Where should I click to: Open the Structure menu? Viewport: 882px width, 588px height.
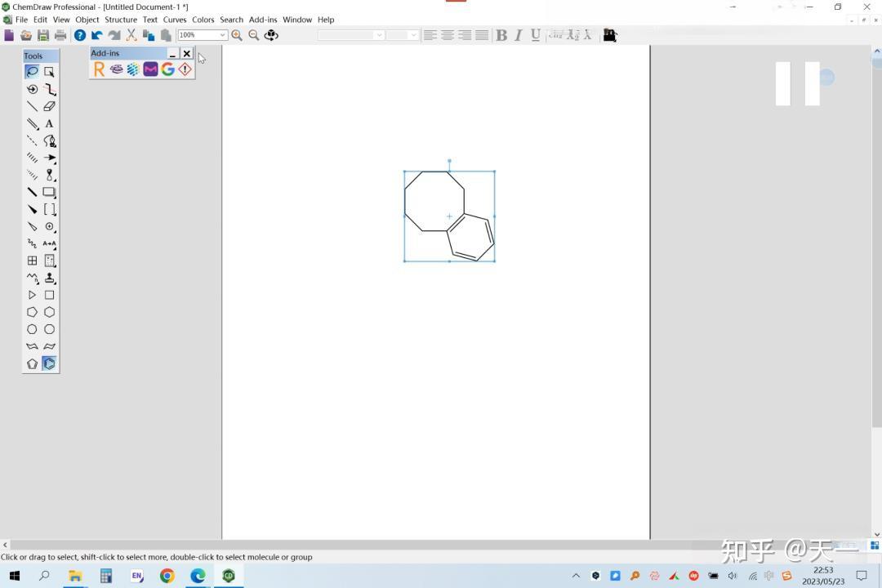click(121, 20)
